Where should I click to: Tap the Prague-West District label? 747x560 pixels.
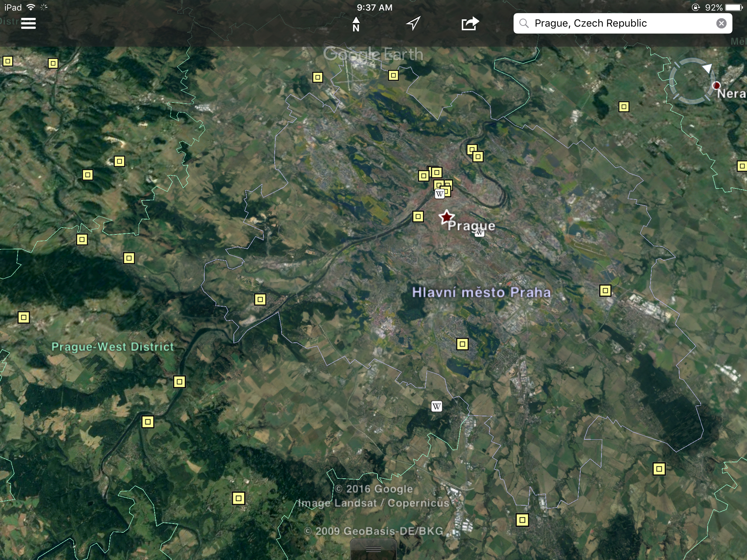[x=112, y=347]
